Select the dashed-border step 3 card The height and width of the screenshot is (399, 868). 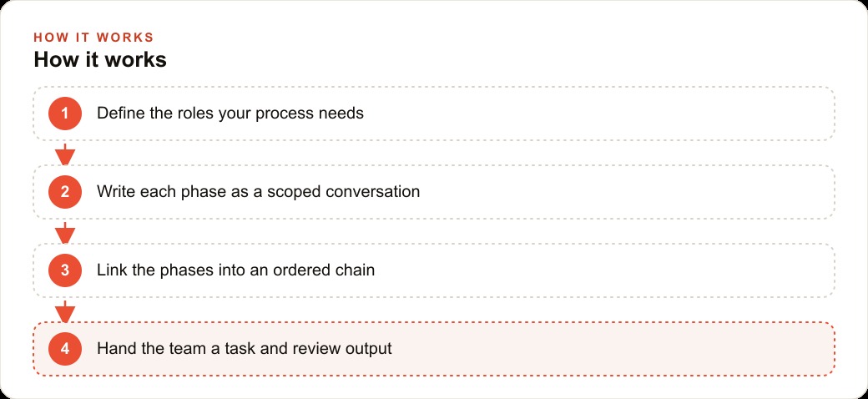[x=434, y=270]
